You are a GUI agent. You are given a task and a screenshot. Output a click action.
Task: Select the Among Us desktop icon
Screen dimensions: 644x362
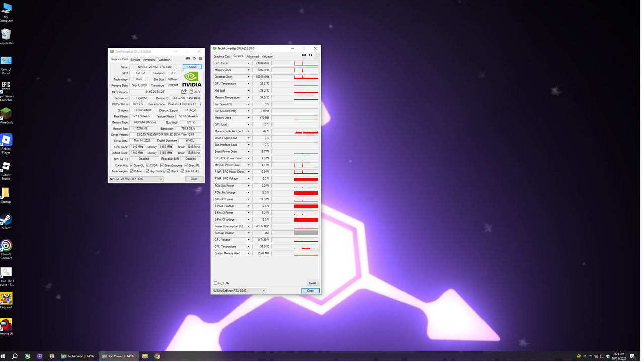point(6,327)
